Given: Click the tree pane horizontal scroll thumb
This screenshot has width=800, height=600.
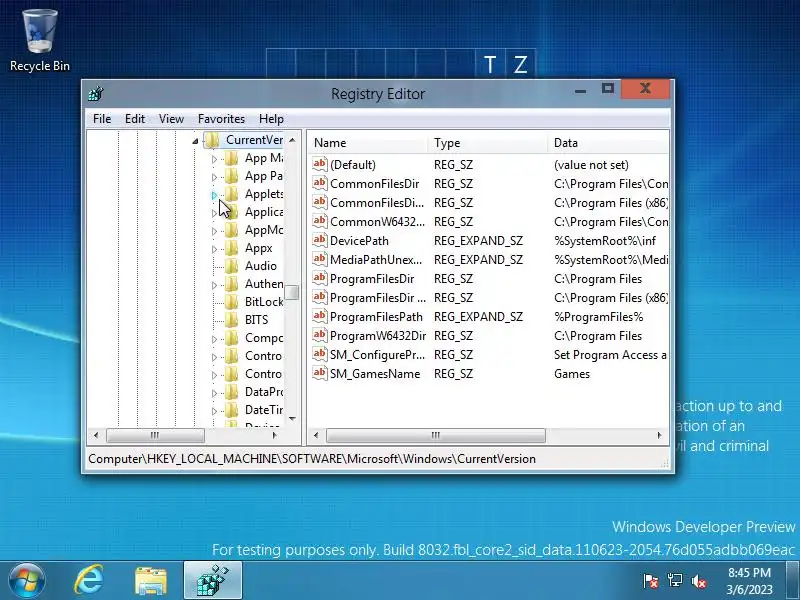Looking at the screenshot, I should [x=155, y=435].
